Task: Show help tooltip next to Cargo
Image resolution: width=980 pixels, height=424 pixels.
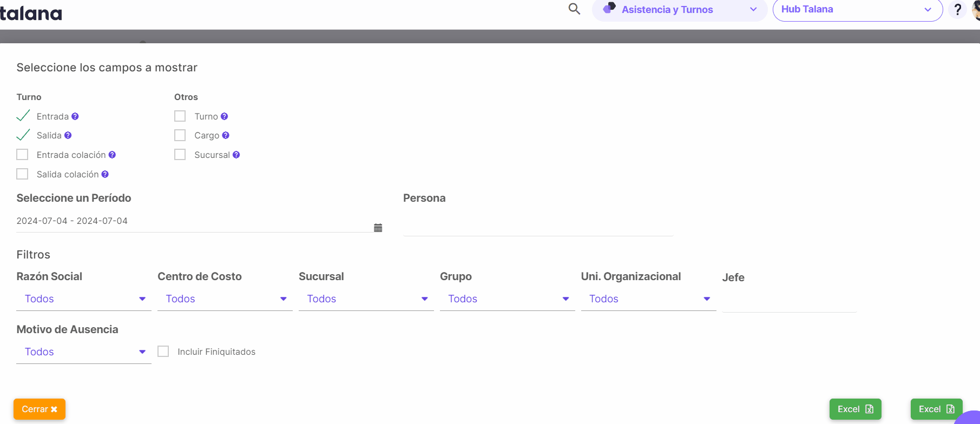Action: [x=226, y=135]
